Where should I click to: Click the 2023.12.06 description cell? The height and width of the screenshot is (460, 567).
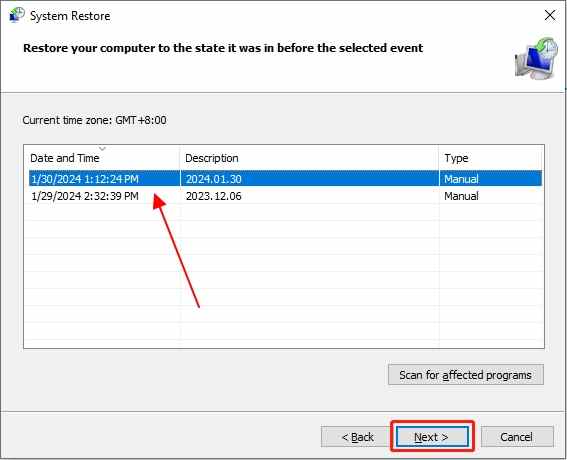tap(214, 196)
